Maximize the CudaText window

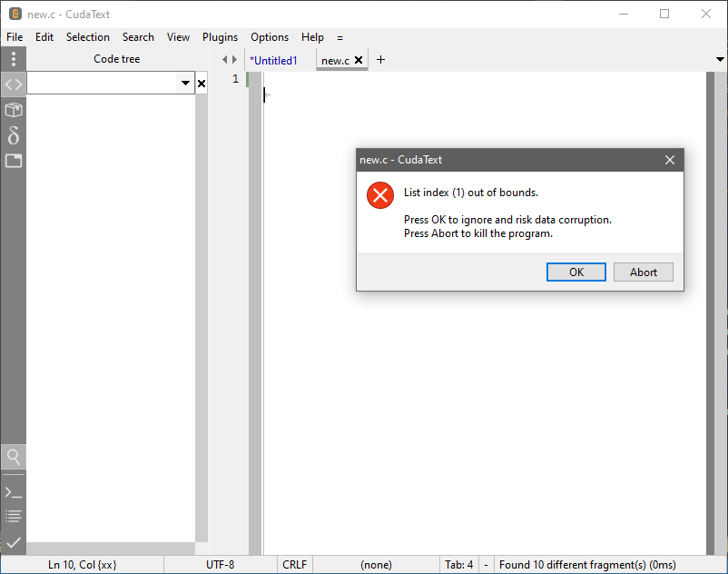pos(664,14)
